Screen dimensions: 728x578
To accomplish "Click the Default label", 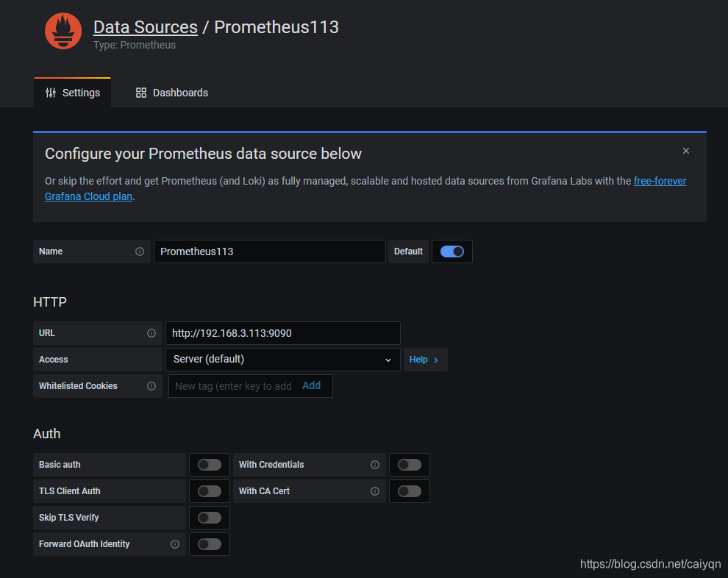I will 408,251.
